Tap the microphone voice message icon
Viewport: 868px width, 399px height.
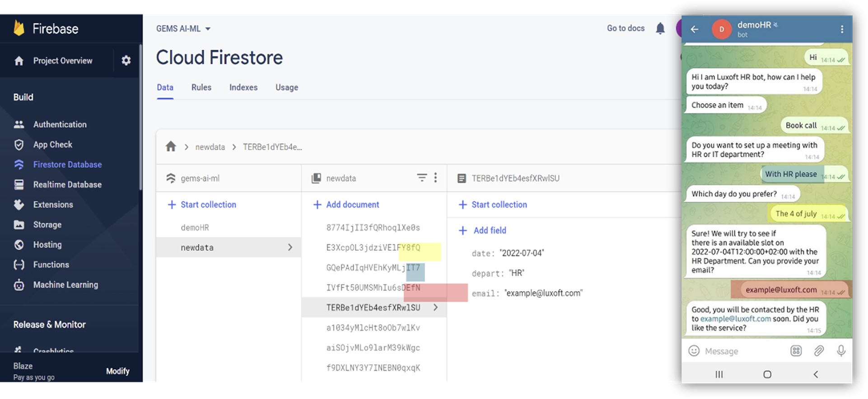tap(840, 351)
